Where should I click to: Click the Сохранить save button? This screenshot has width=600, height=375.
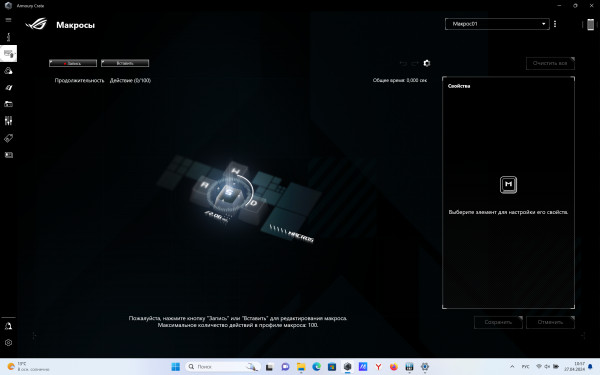pos(498,322)
